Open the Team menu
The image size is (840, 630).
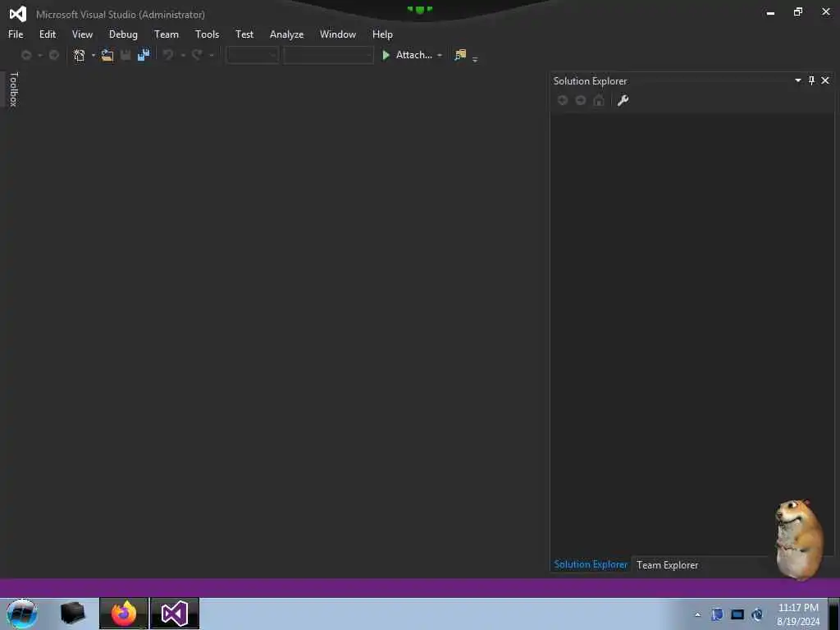tap(167, 34)
